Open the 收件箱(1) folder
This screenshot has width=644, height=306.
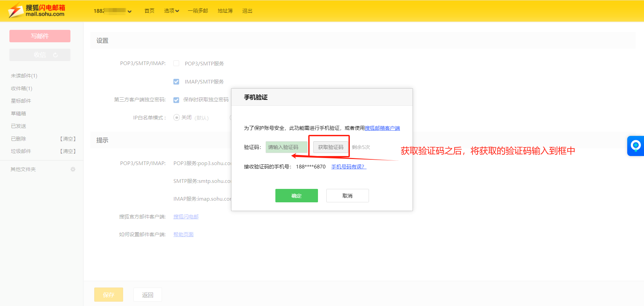pos(21,89)
